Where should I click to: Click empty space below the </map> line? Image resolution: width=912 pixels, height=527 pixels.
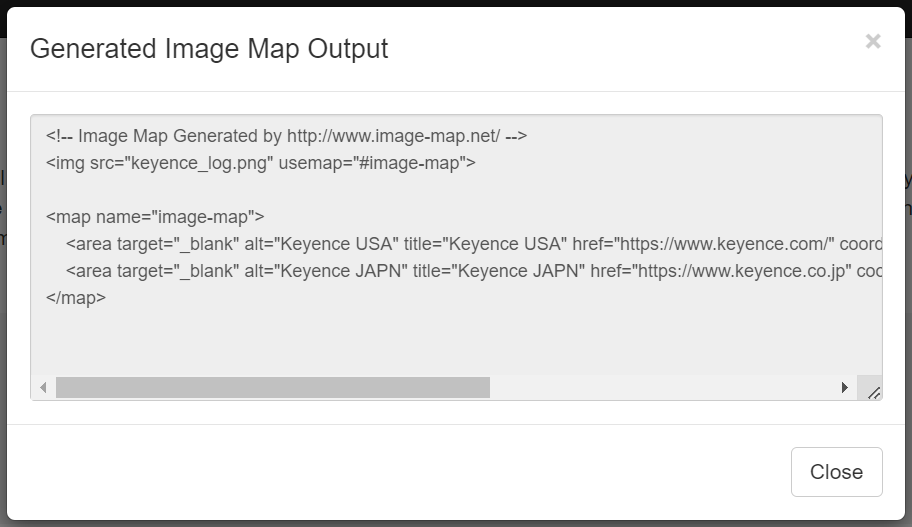(457, 340)
